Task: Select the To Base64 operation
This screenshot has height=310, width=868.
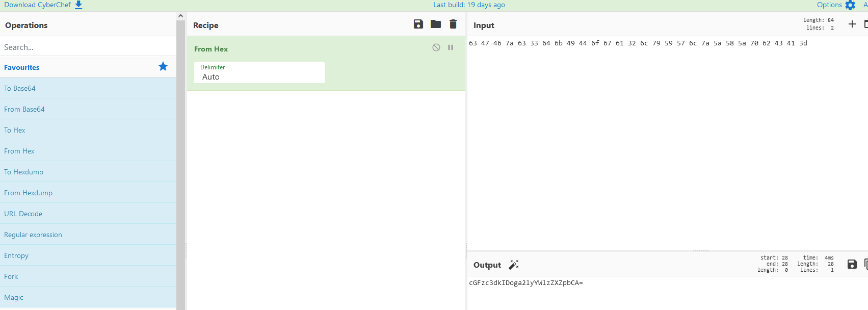Action: pyautogui.click(x=88, y=88)
